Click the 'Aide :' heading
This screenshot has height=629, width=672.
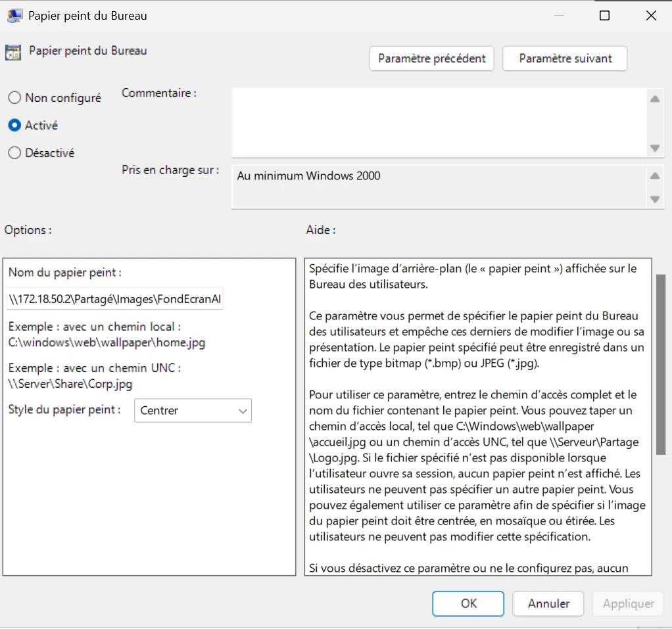[321, 230]
